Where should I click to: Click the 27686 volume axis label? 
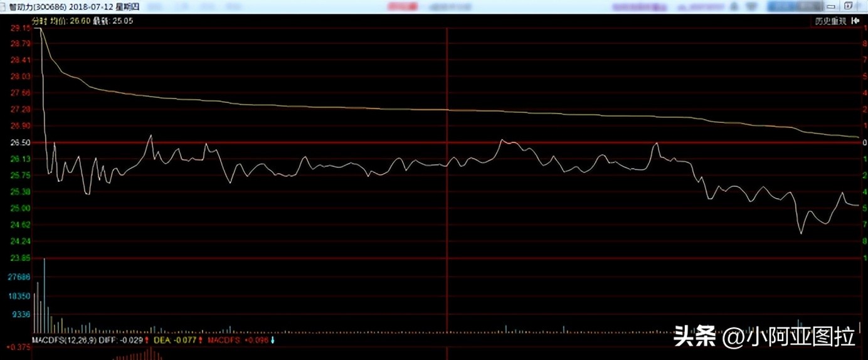(x=19, y=277)
